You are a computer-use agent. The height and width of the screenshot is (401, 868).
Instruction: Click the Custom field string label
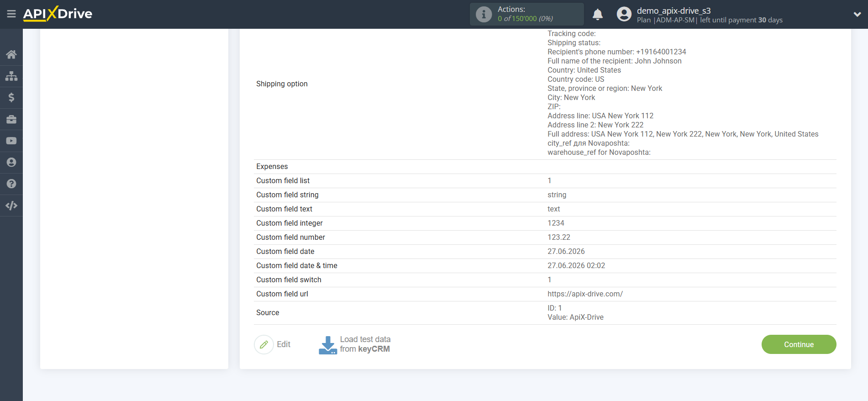[x=287, y=195]
